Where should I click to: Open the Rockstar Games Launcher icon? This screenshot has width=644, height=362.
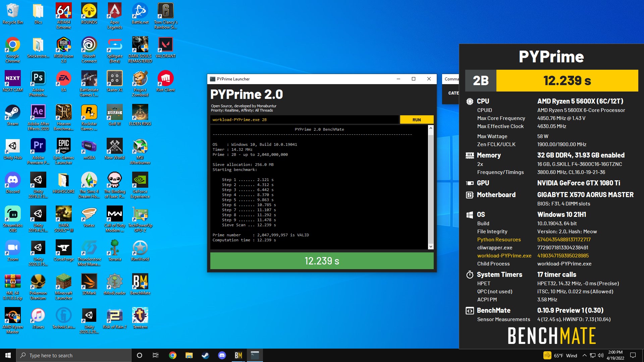pyautogui.click(x=89, y=117)
